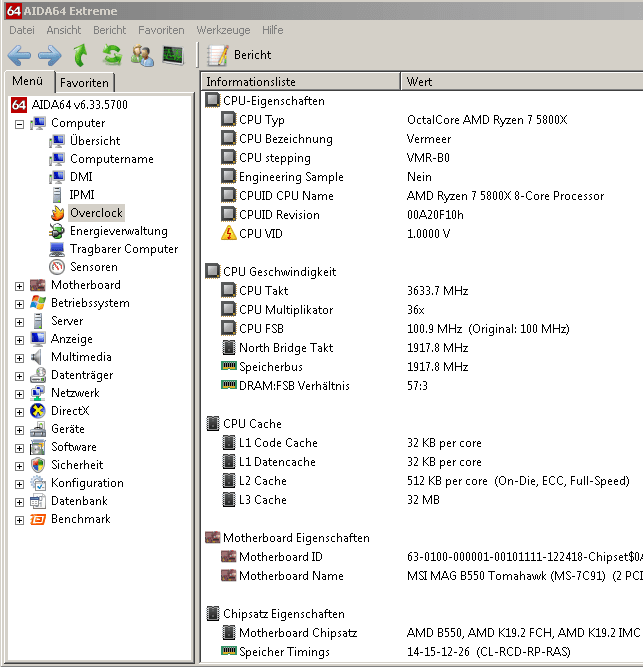This screenshot has height=667, width=643.
Task: Click the Tragbarer Computer laptop icon
Action: click(57, 249)
